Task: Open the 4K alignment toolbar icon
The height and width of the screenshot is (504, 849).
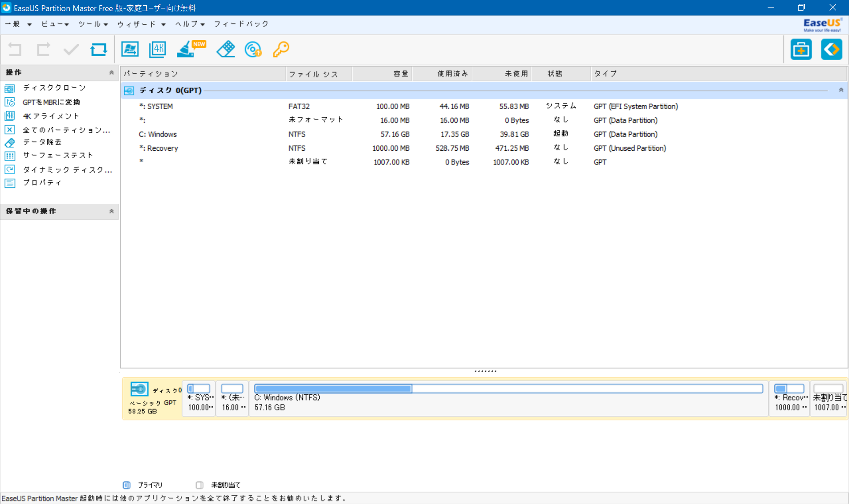Action: pyautogui.click(x=157, y=50)
